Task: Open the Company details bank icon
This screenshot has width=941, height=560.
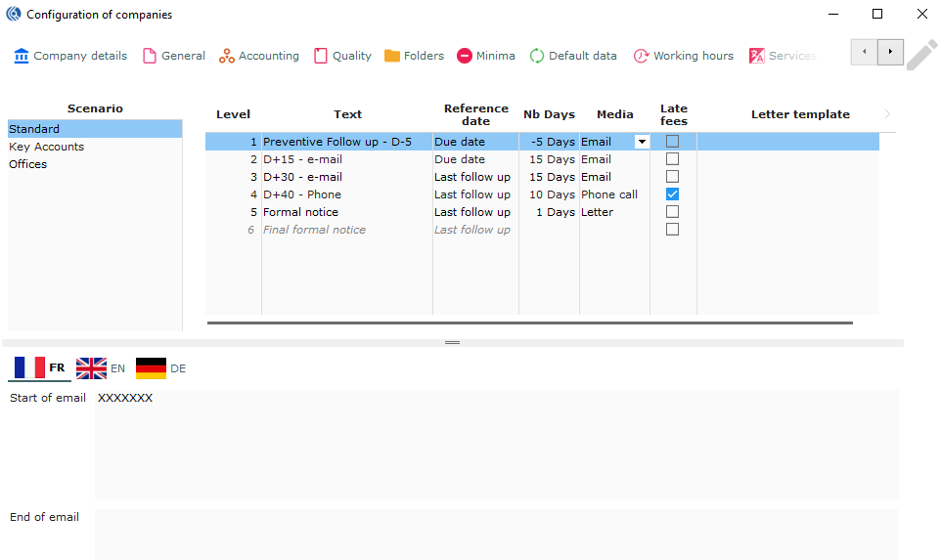Action: pyautogui.click(x=22, y=56)
